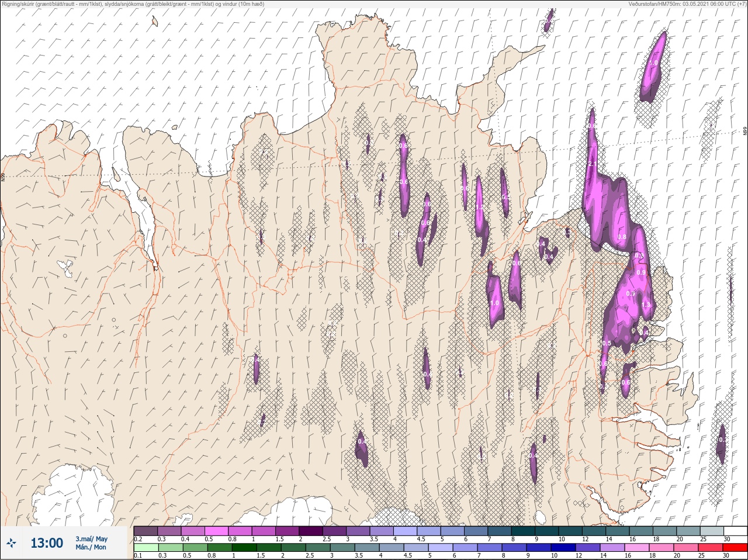748x560 pixels.
Task: Click the N99 latitude label on right edge
Action: point(745,132)
